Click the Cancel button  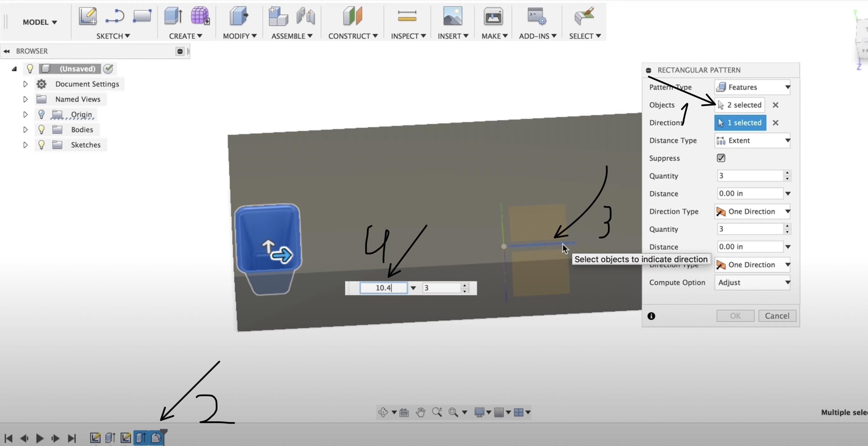coord(777,316)
